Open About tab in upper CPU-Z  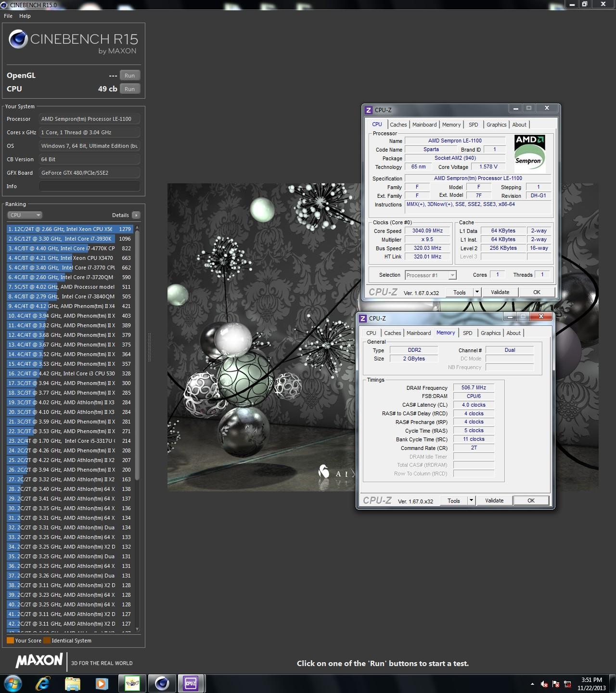519,125
